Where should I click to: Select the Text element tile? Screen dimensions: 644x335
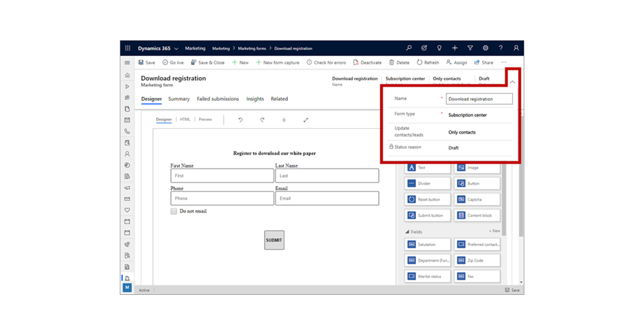pyautogui.click(x=427, y=168)
